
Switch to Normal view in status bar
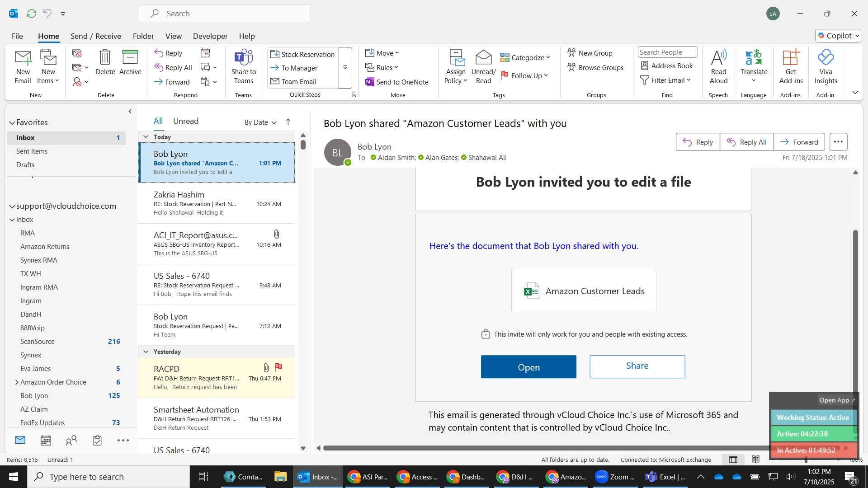pos(733,460)
